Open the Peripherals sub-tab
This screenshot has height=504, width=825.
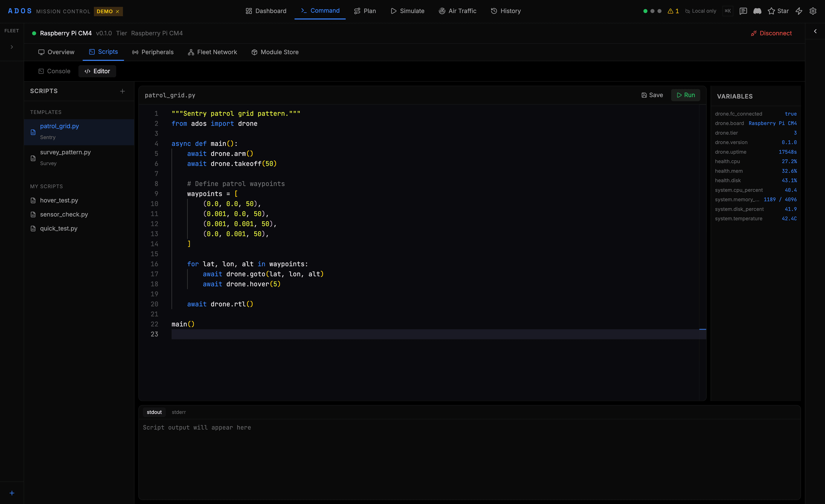(x=153, y=52)
